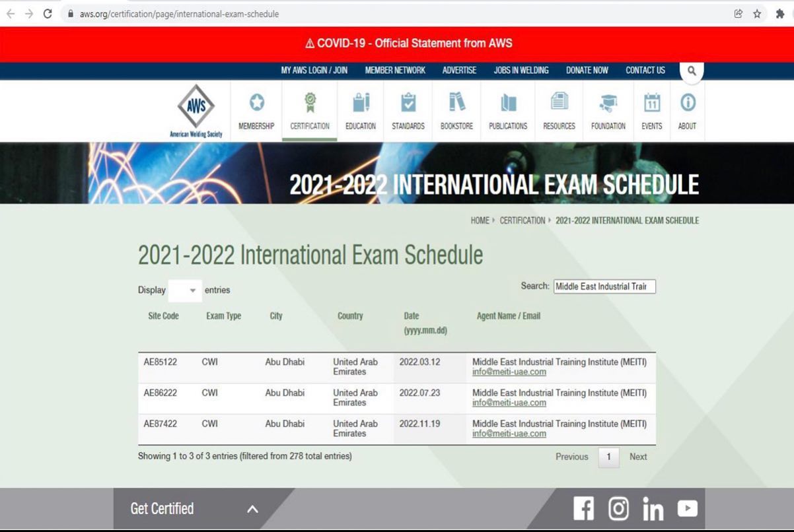The width and height of the screenshot is (794, 532).
Task: Expand the Get Certified panel chevron
Action: (252, 509)
